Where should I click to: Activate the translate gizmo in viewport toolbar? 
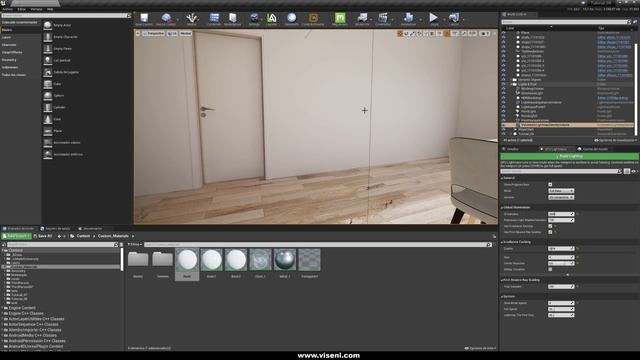400,33
